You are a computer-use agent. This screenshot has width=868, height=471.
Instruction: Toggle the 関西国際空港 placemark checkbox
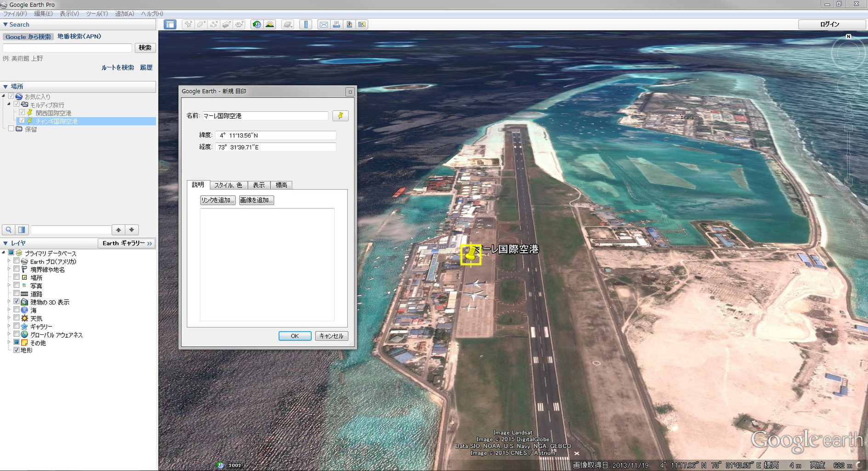[22, 112]
